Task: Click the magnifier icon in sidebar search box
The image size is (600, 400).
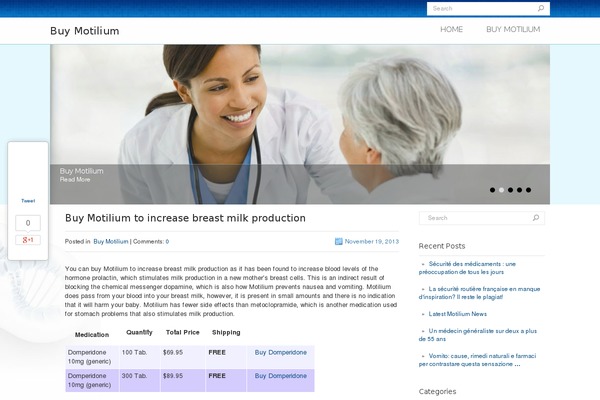Action: coord(536,218)
